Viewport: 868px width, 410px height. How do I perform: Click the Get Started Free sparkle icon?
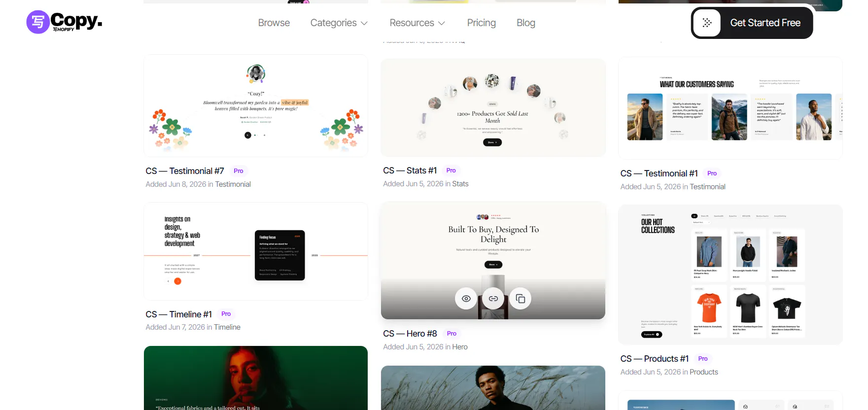[x=707, y=23]
